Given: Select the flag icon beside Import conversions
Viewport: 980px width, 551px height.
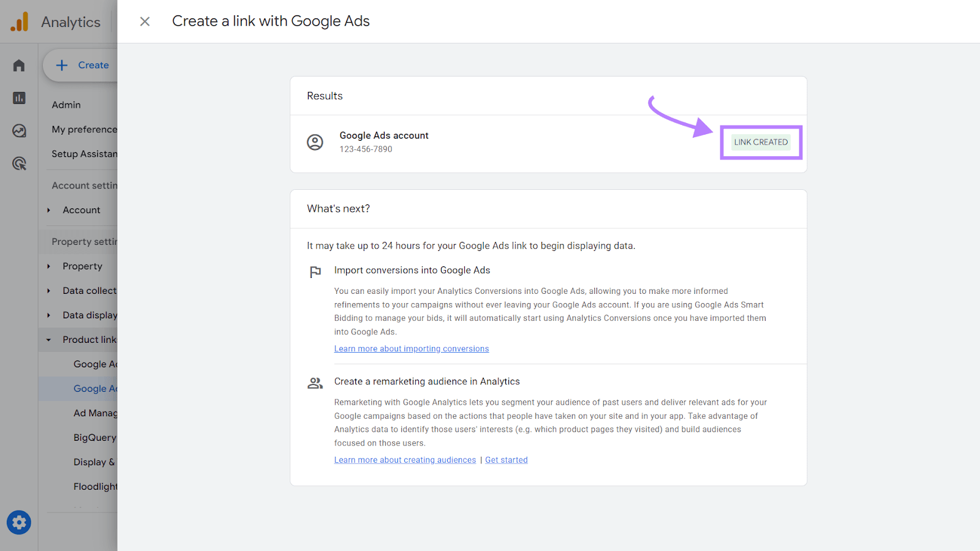Looking at the screenshot, I should click(x=315, y=272).
